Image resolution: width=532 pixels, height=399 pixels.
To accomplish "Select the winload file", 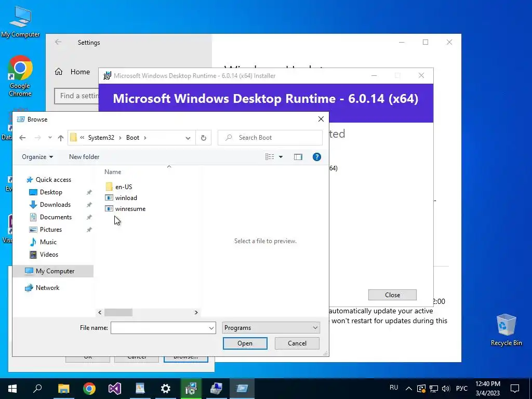I will [x=121, y=198].
